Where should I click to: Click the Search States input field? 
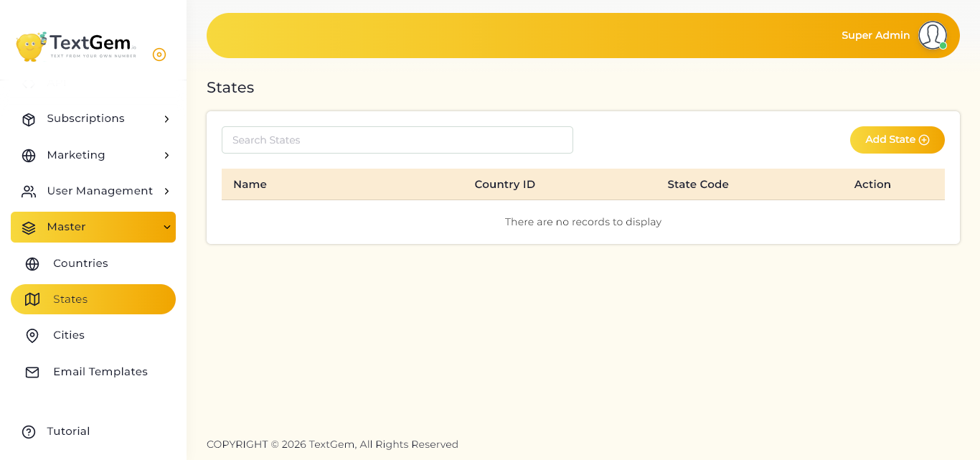coord(397,140)
